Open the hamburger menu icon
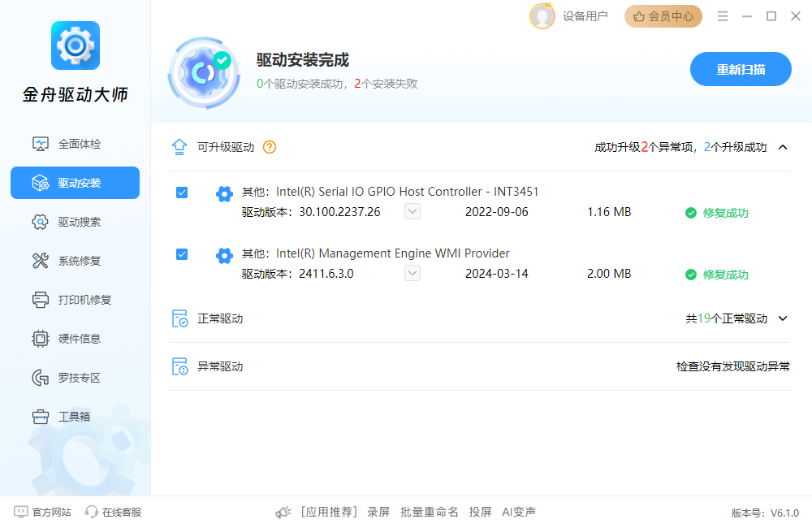812x528 pixels. (x=723, y=16)
